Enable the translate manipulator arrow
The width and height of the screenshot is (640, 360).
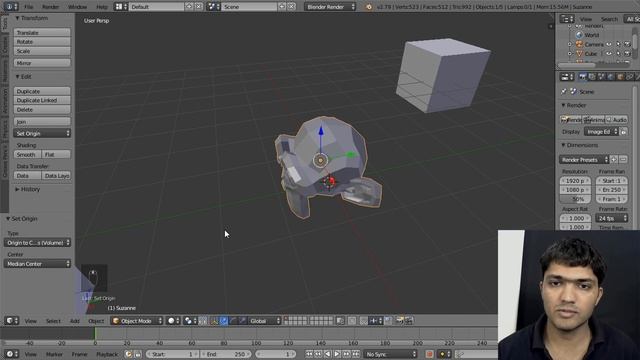coord(224,321)
